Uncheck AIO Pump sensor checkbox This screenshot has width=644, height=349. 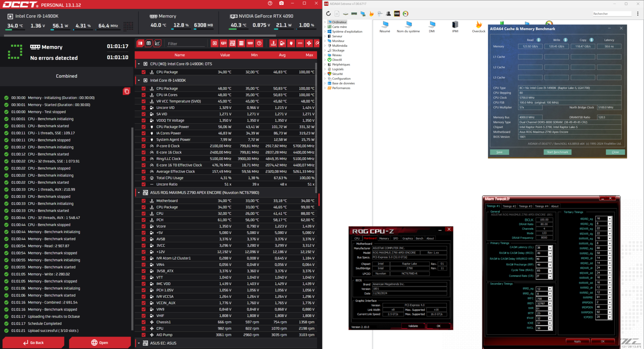coord(143,335)
